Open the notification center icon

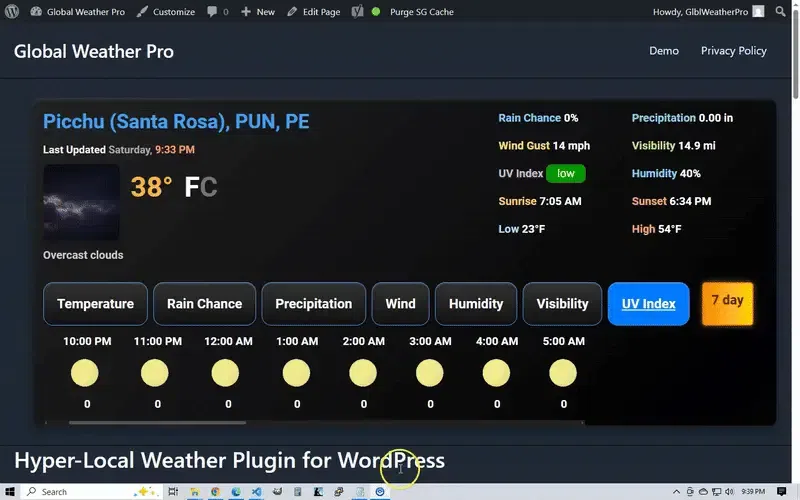point(781,491)
